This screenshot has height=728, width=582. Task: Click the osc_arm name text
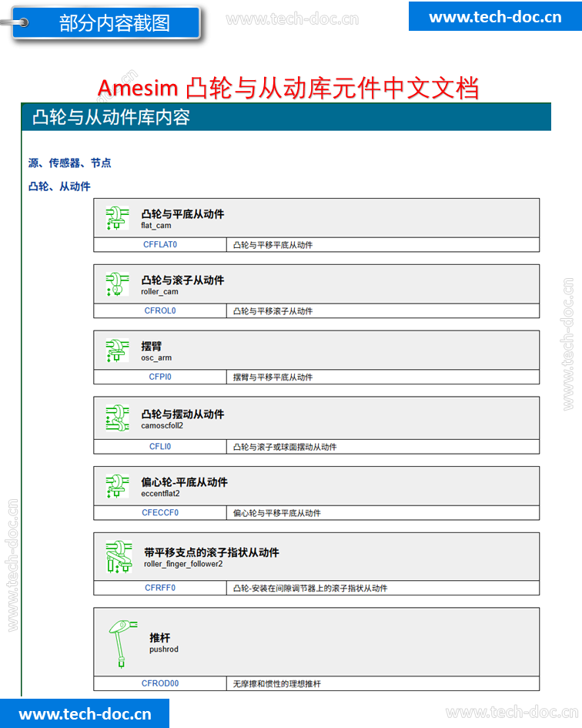coord(156,358)
